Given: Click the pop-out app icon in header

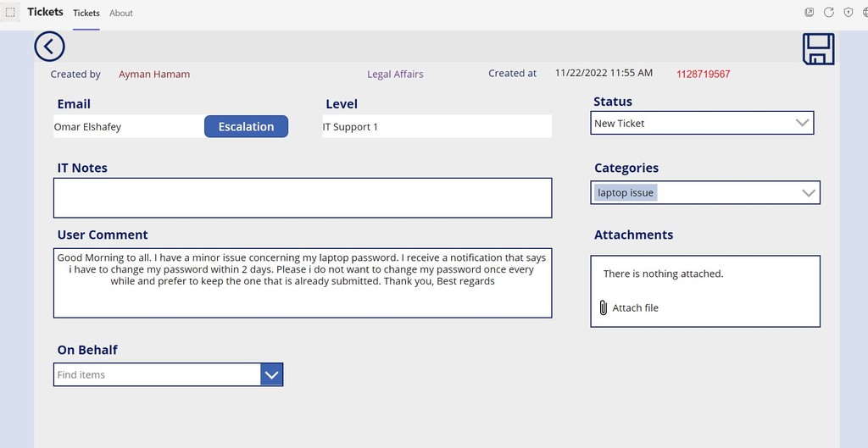Looking at the screenshot, I should (x=810, y=12).
